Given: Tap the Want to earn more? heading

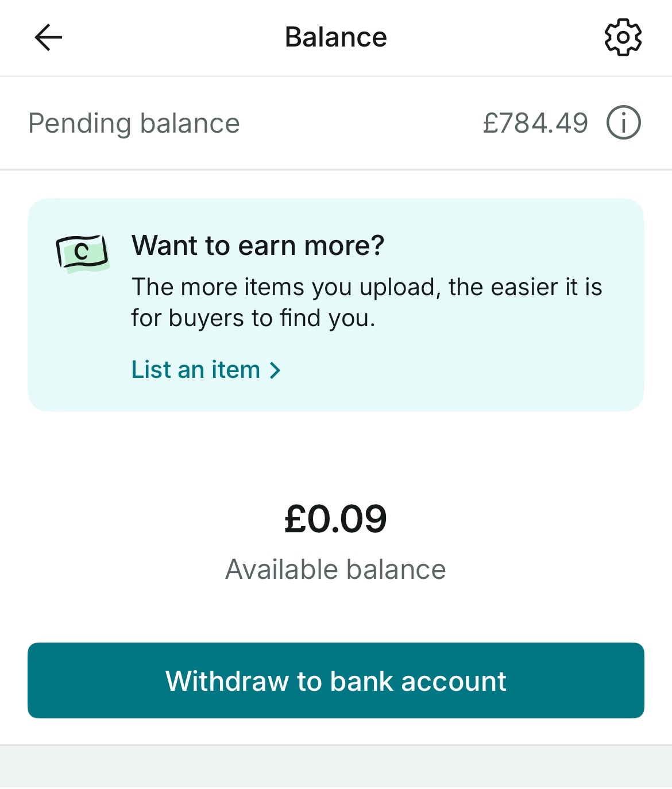Looking at the screenshot, I should (258, 246).
